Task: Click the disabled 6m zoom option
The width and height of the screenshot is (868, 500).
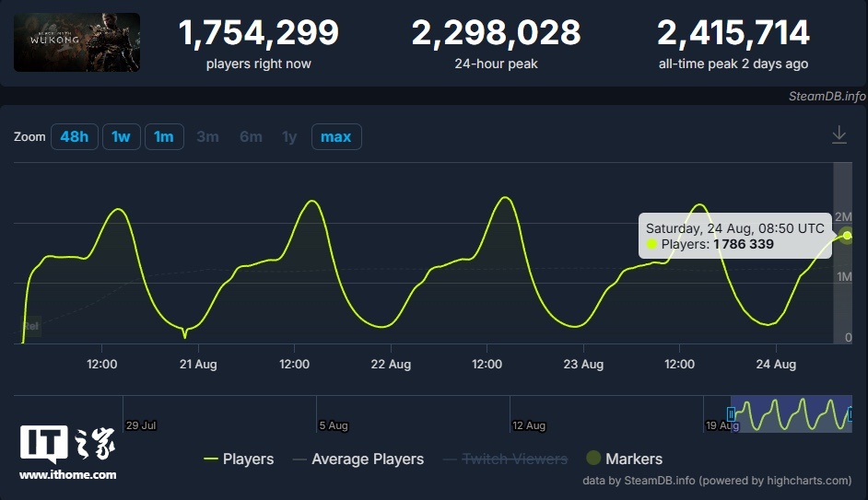Action: click(x=251, y=136)
